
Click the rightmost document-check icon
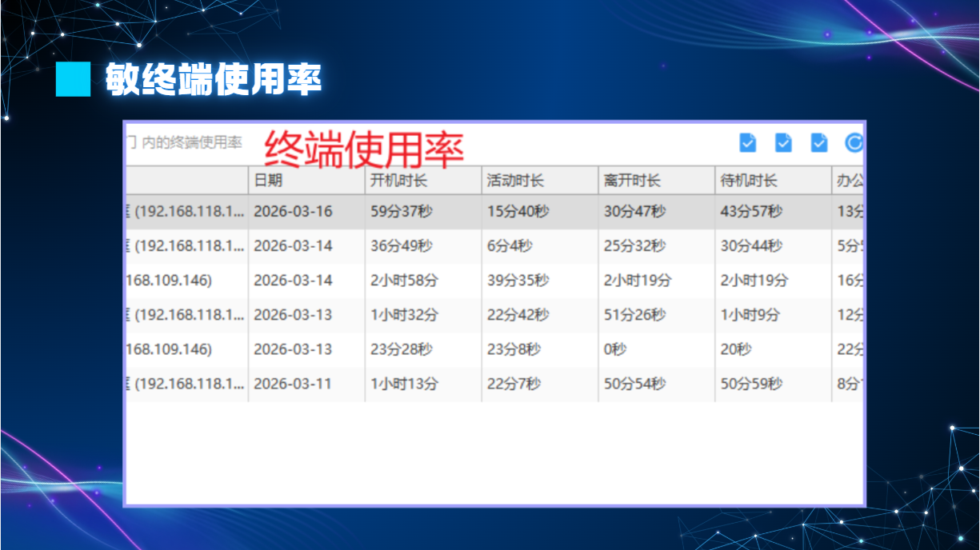tap(819, 142)
